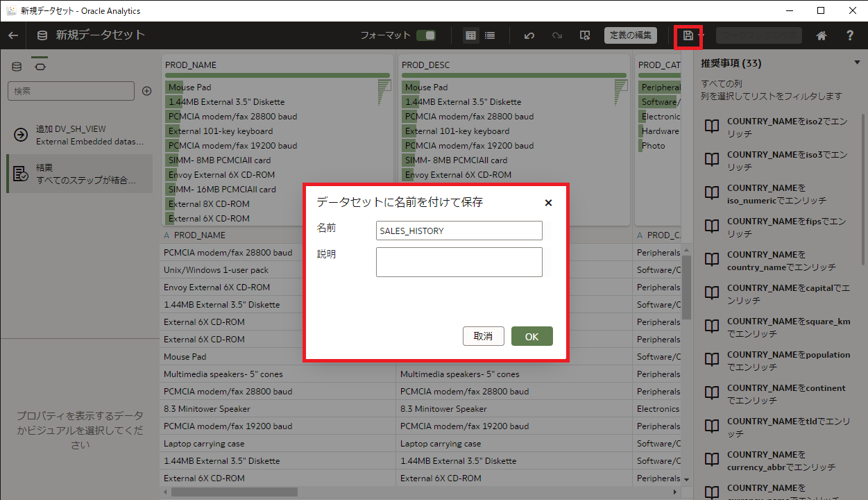
Task: Toggle the フォーマット switch
Action: [x=426, y=35]
